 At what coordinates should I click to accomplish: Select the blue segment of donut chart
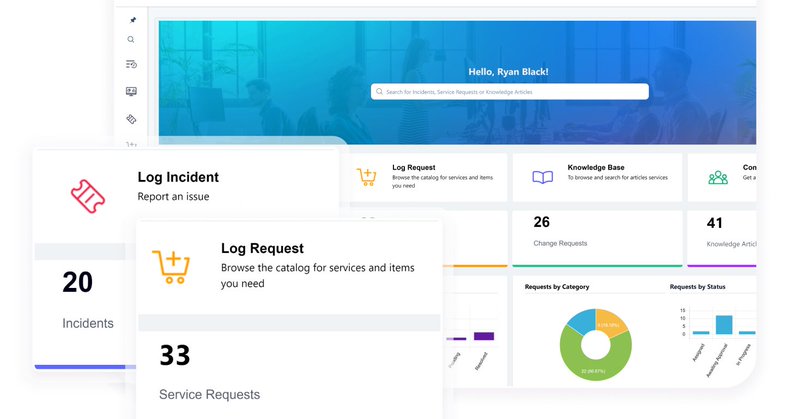[582, 322]
